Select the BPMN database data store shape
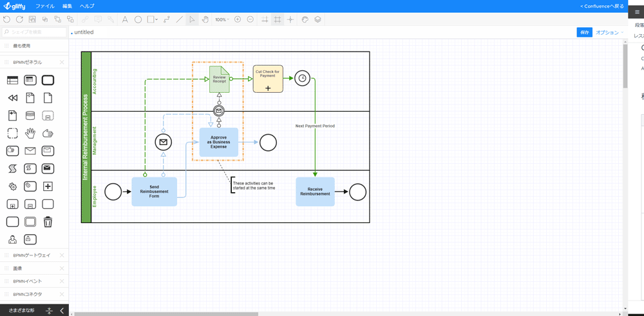 pos(30,115)
